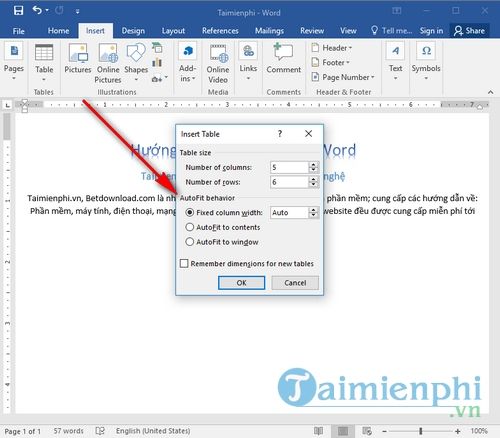Collapse the ribbon with the caret

(x=490, y=92)
